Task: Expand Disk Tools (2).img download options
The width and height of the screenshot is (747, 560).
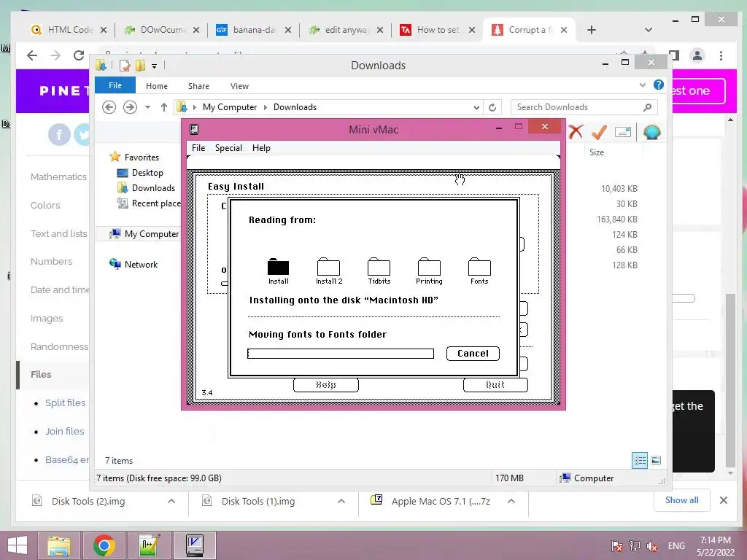Action: click(171, 501)
